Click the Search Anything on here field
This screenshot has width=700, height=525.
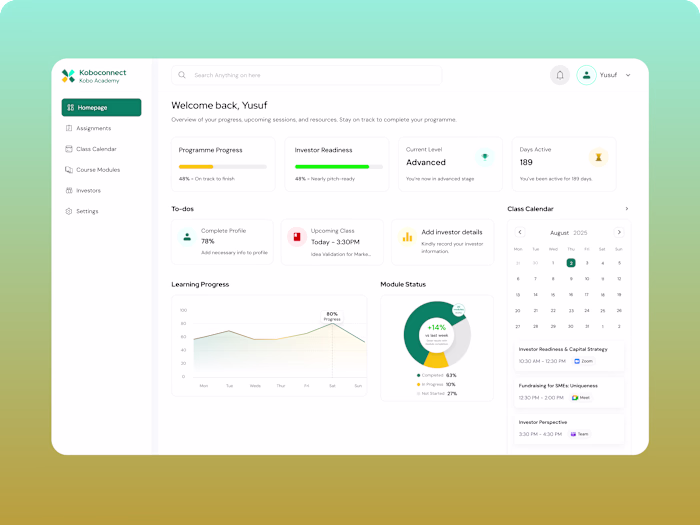coord(307,75)
